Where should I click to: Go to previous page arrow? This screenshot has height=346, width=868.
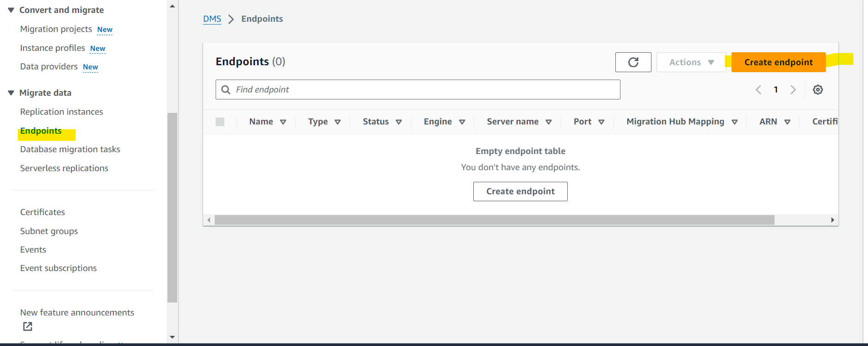[758, 90]
